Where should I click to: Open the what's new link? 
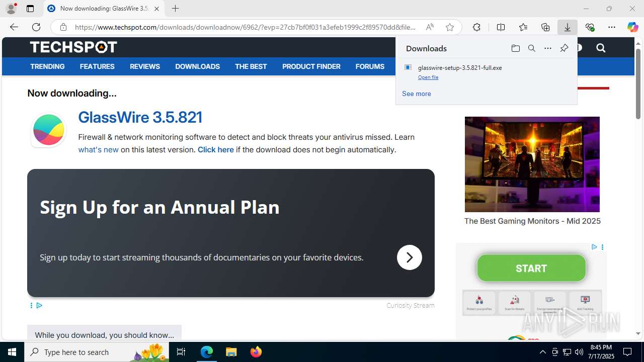(x=99, y=150)
